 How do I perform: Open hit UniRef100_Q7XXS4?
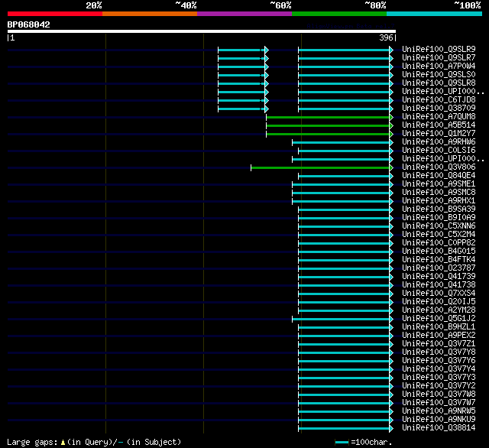pyautogui.click(x=439, y=294)
